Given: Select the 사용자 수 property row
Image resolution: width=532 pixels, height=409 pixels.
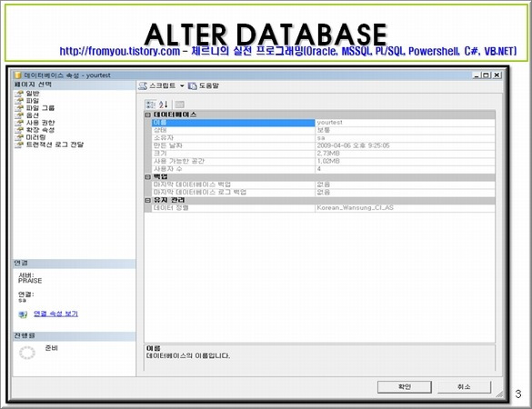Looking at the screenshot, I should pos(323,169).
